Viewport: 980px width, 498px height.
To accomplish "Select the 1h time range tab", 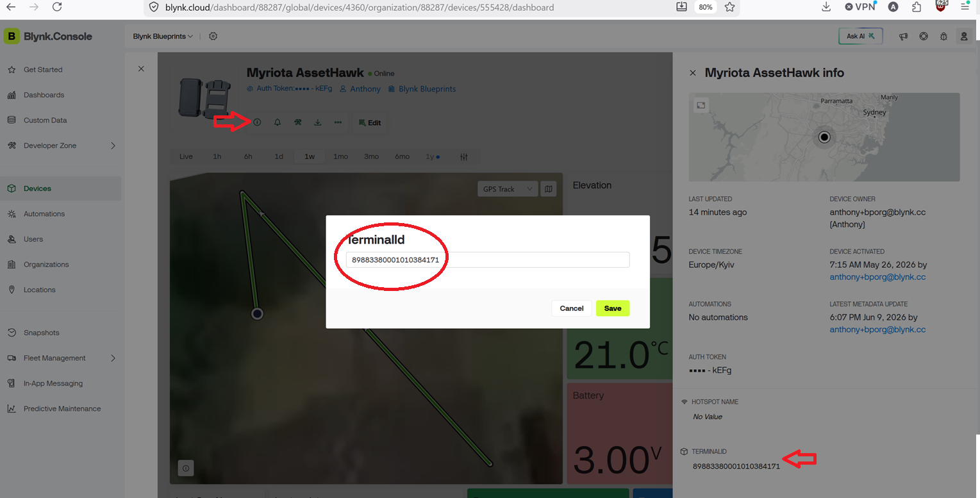I will [217, 156].
